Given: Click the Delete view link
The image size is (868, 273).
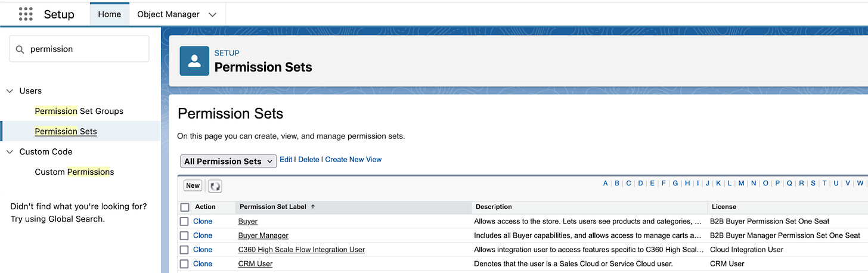Looking at the screenshot, I should (x=309, y=159).
